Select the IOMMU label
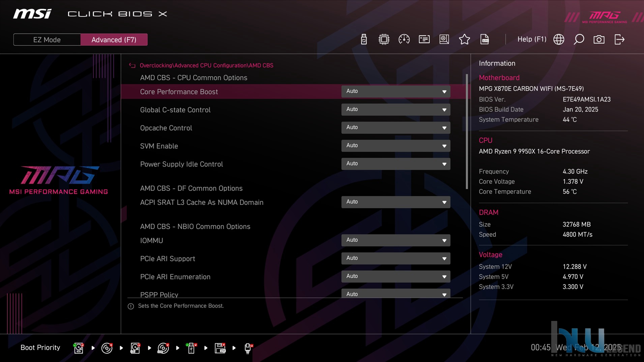The height and width of the screenshot is (362, 644). [x=151, y=241]
